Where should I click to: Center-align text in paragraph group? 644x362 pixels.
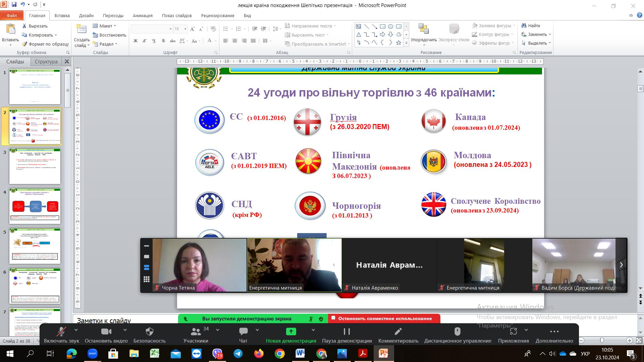pyautogui.click(x=235, y=41)
